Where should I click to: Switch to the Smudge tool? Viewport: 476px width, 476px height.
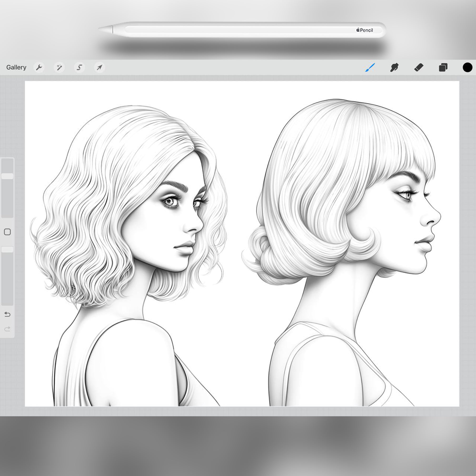[x=394, y=67]
